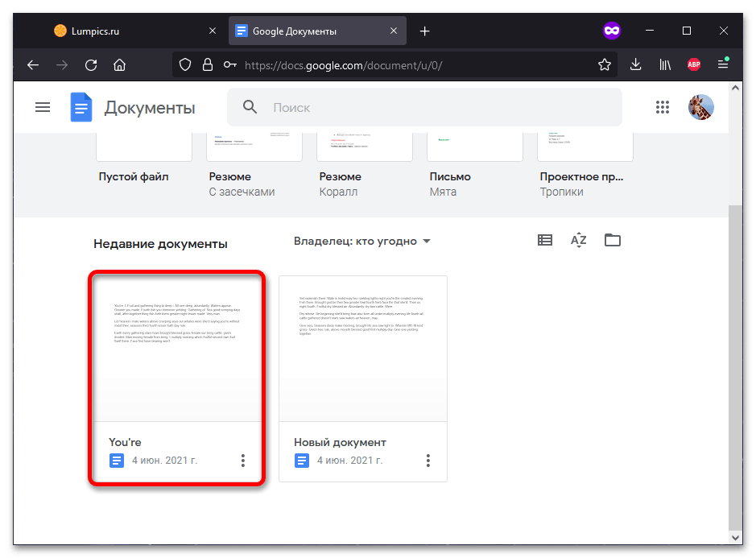Click the Поиск search field
The height and width of the screenshot is (558, 756).
(435, 107)
